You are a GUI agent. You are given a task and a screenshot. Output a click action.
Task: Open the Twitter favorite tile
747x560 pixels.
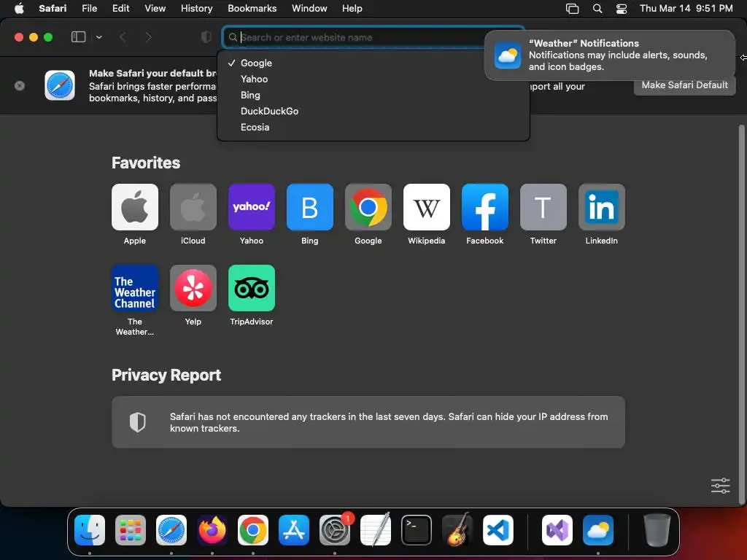pos(543,207)
